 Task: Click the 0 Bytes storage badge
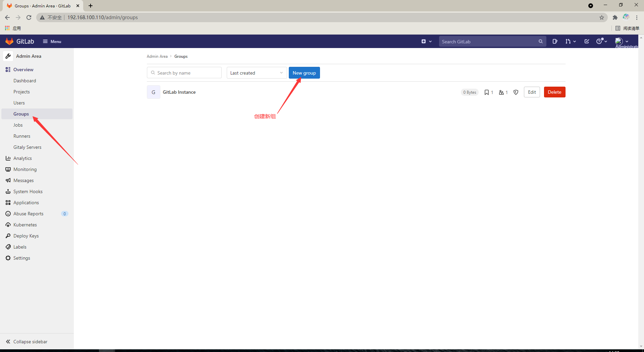coord(470,92)
